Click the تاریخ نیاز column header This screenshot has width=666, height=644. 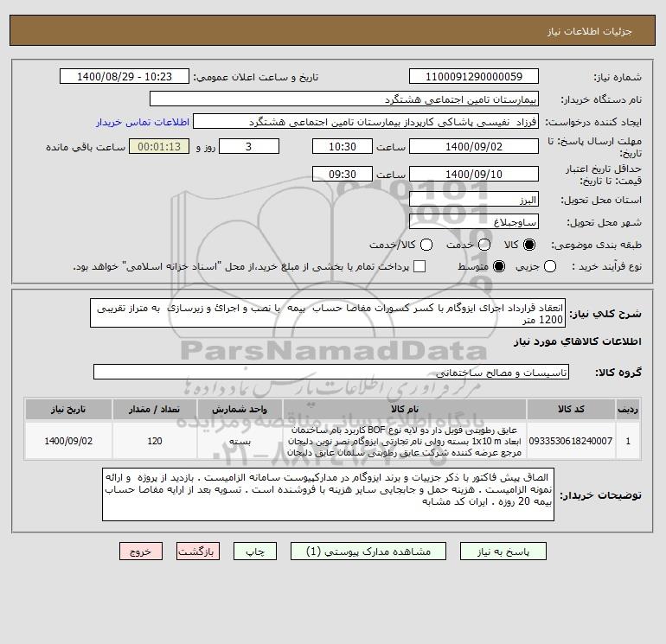coord(68,409)
